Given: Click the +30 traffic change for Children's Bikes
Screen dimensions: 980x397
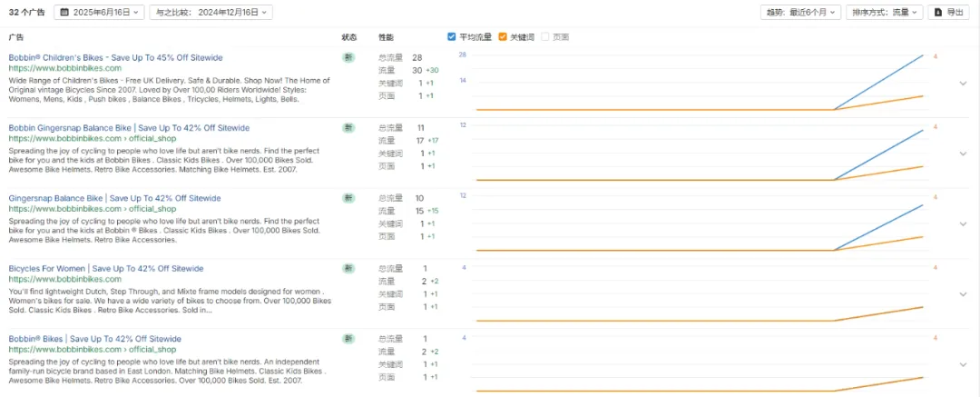Looking at the screenshot, I should pyautogui.click(x=433, y=70).
